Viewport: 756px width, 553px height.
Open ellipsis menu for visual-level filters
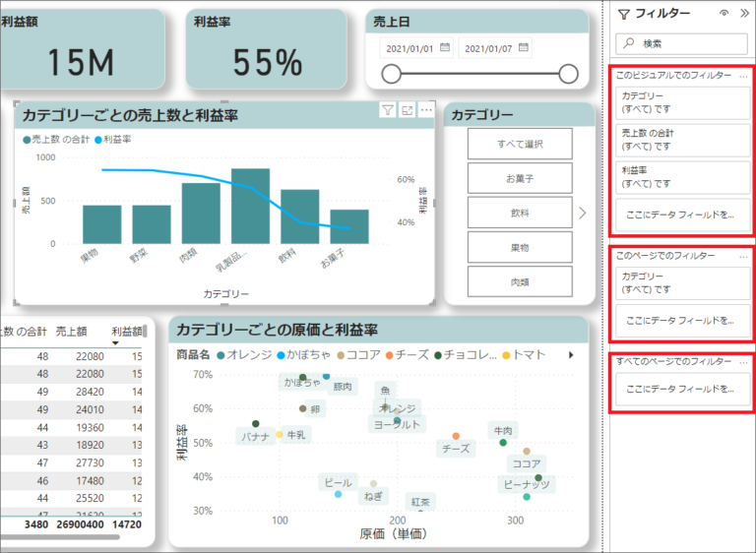743,76
